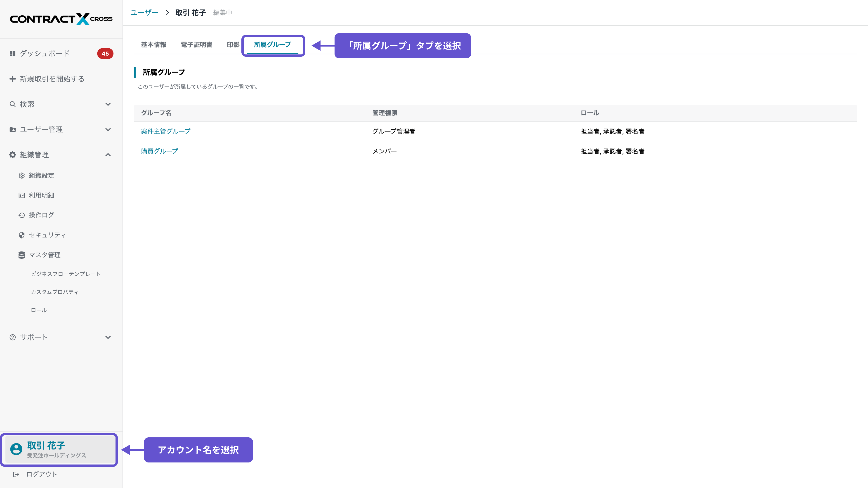
Task: Expand the ユーザー管理 section chevron
Action: coord(108,129)
